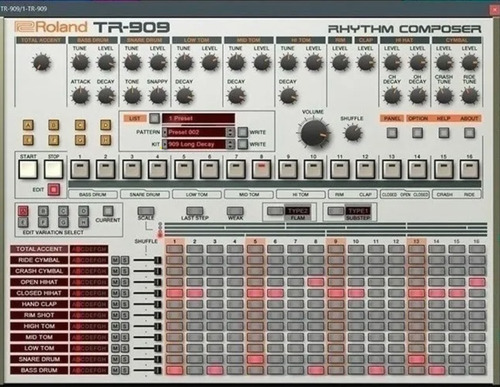Click the arrow left of kit name

(x=164, y=144)
